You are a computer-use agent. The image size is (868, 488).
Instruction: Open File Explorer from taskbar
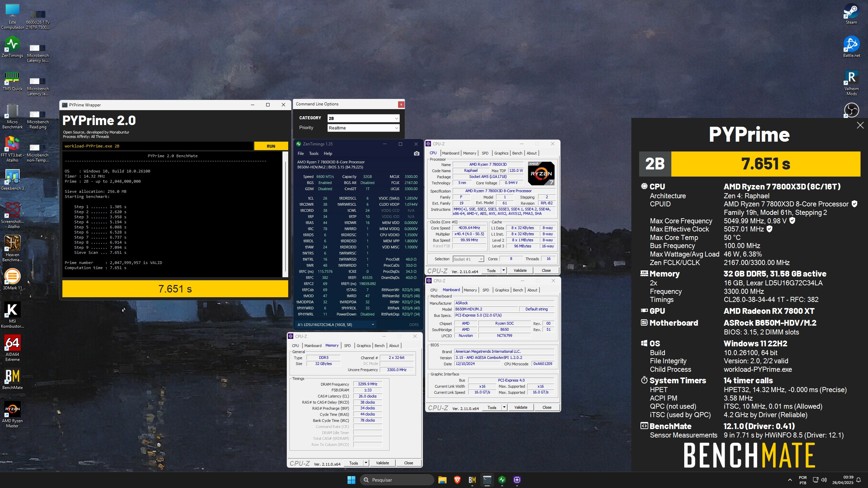click(x=442, y=480)
